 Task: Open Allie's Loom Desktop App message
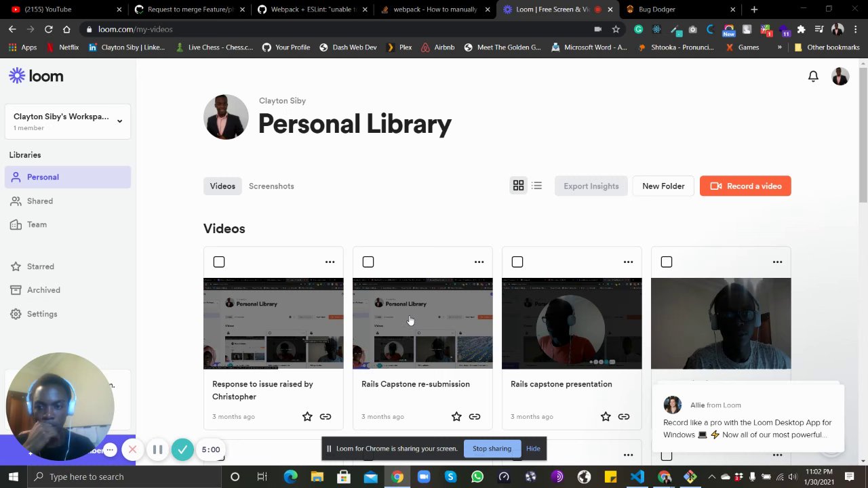point(748,419)
